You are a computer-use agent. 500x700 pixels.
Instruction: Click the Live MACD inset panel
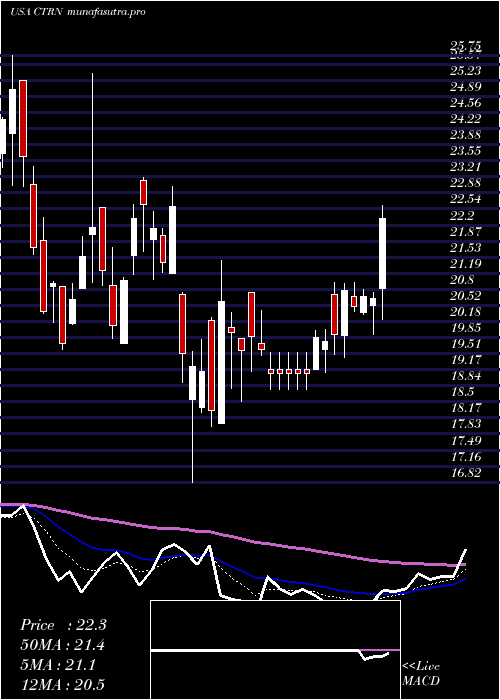tap(275, 650)
